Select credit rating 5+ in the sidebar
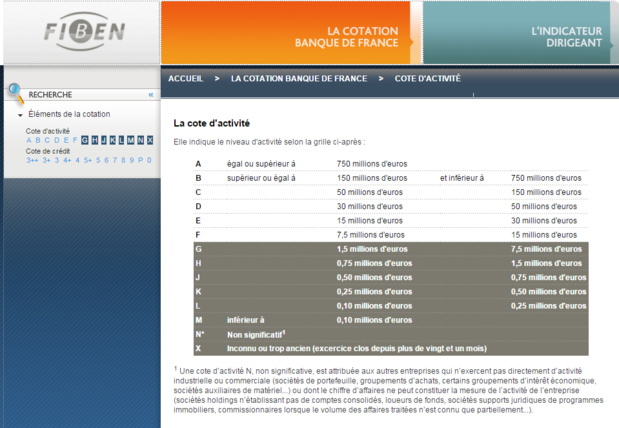Screen dimensions: 619x428 pyautogui.click(x=88, y=160)
